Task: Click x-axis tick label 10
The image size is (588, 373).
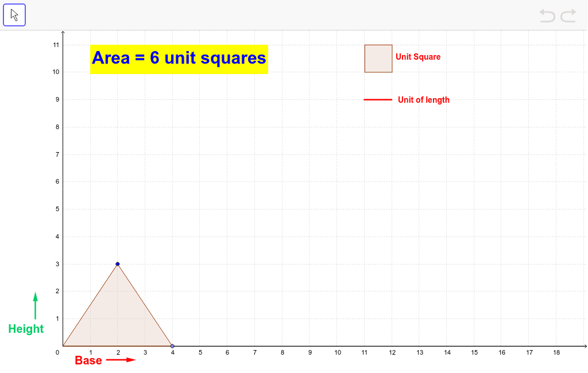Action: pyautogui.click(x=338, y=352)
